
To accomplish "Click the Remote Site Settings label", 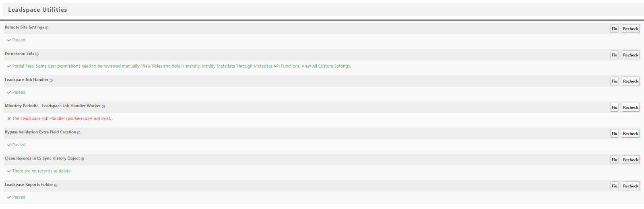I will tap(25, 27).
